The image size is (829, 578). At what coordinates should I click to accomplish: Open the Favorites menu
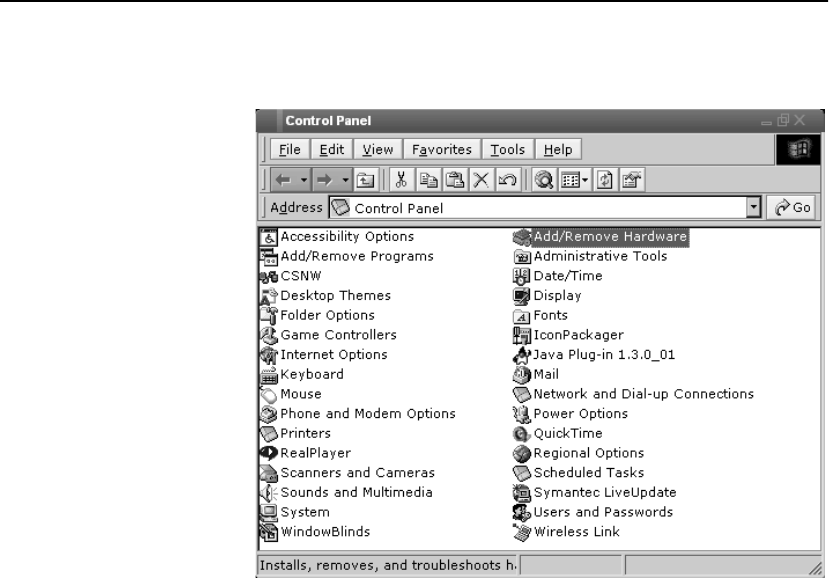click(x=441, y=150)
